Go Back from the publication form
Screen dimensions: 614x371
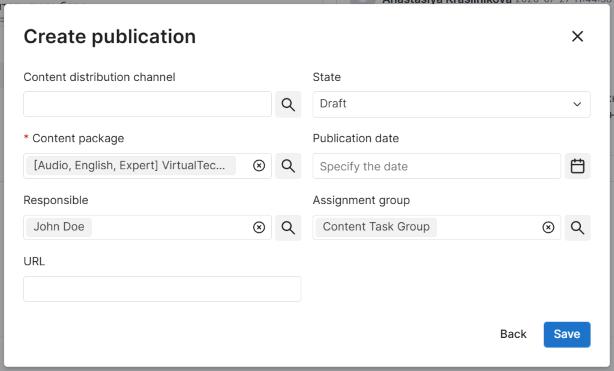tap(513, 334)
